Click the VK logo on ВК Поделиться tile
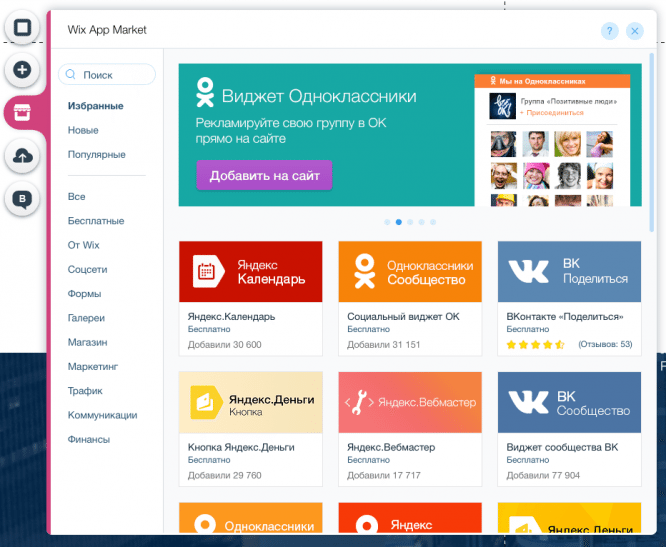 coord(529,271)
